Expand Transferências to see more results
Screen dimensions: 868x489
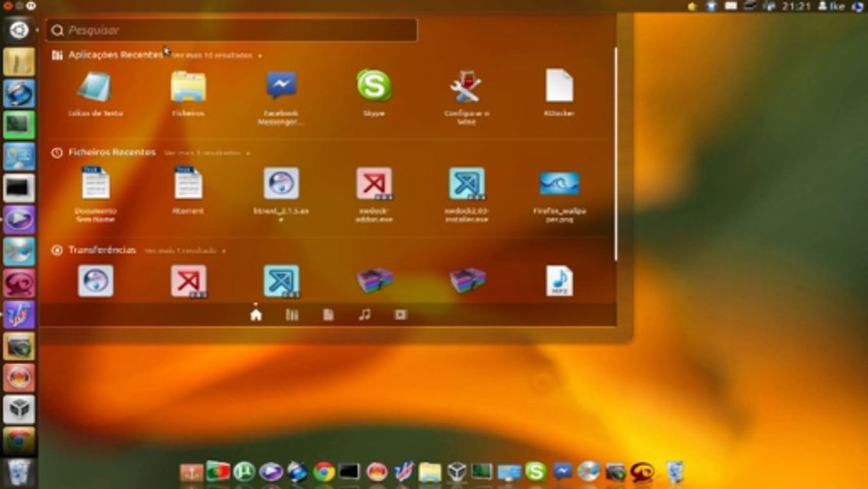click(x=185, y=251)
